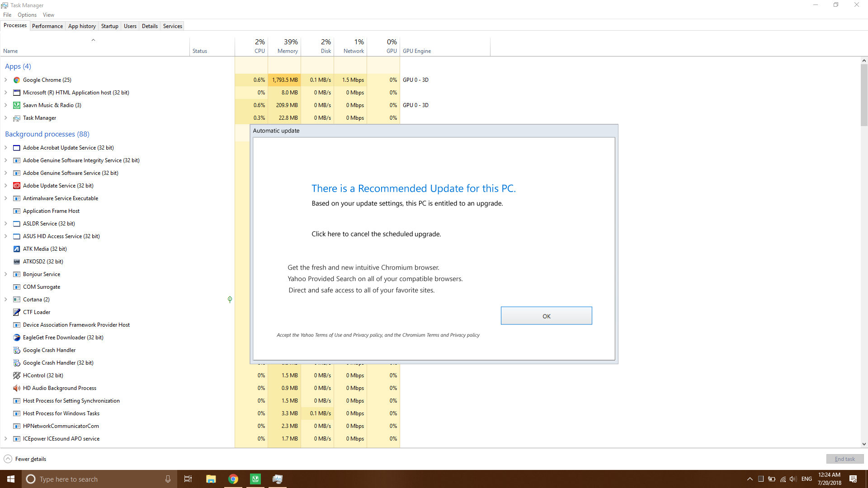Show hidden icons in the system tray

click(749, 479)
